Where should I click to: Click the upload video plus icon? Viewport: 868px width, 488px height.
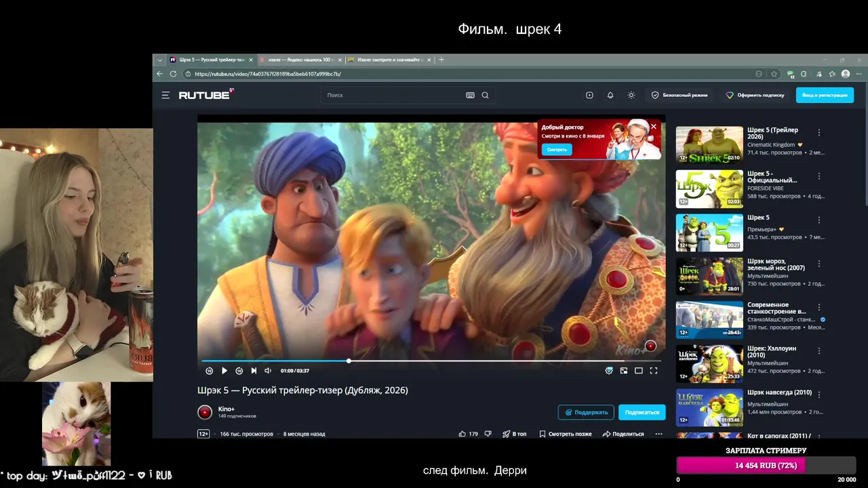tap(589, 96)
